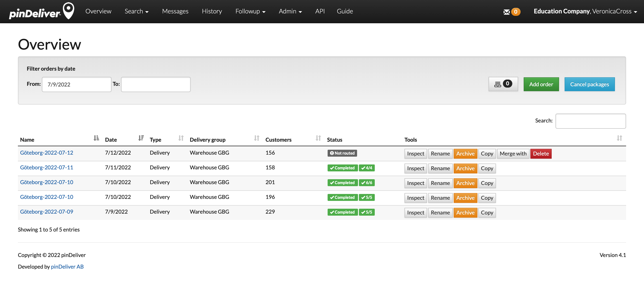Sort table by Type column icon
Viewport: 644px width, 282px height.
click(x=181, y=138)
